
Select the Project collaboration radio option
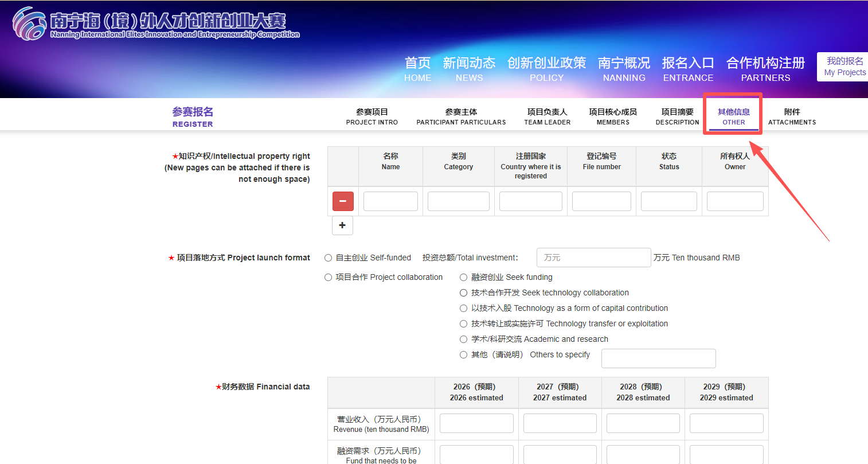(329, 278)
